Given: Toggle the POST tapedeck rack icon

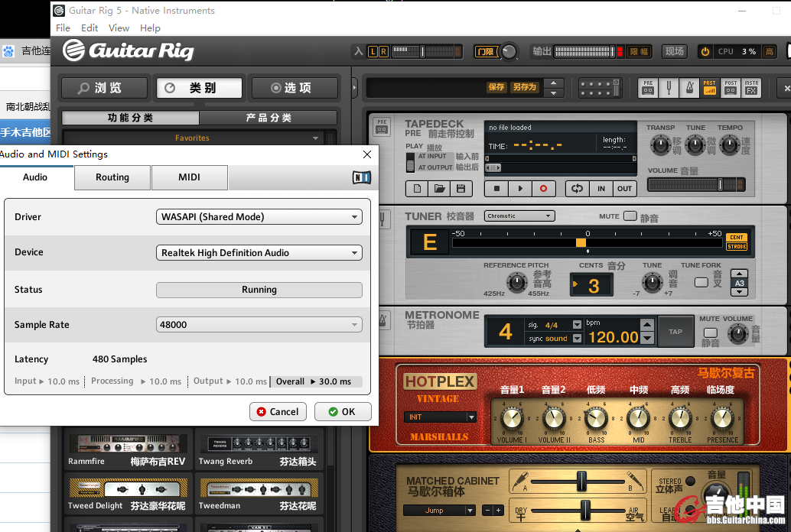Looking at the screenshot, I should (x=731, y=88).
